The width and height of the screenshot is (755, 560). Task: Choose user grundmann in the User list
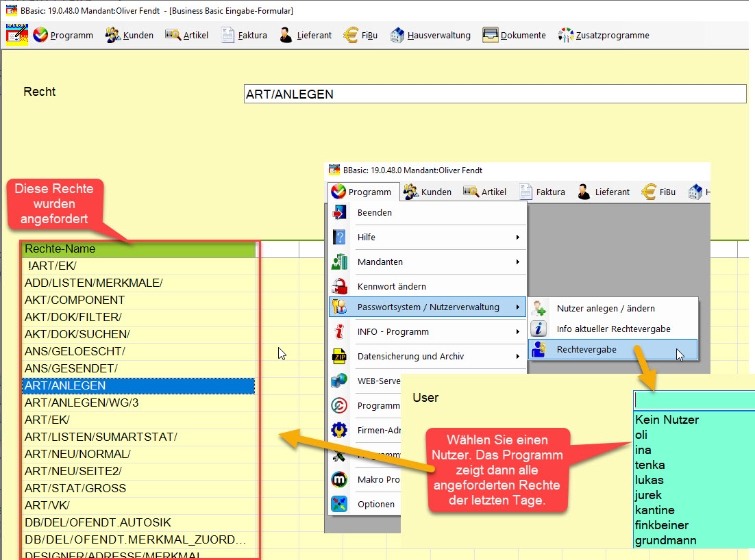pos(694,540)
